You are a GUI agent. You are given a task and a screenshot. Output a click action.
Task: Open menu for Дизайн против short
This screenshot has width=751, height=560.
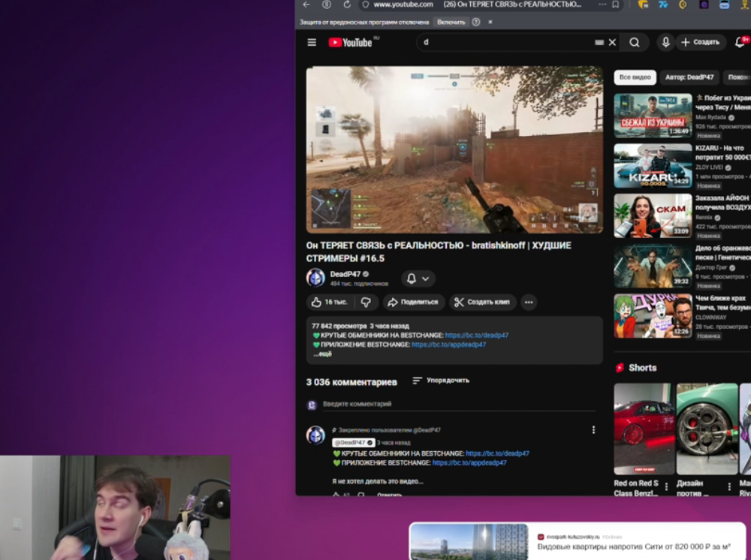coord(729,486)
